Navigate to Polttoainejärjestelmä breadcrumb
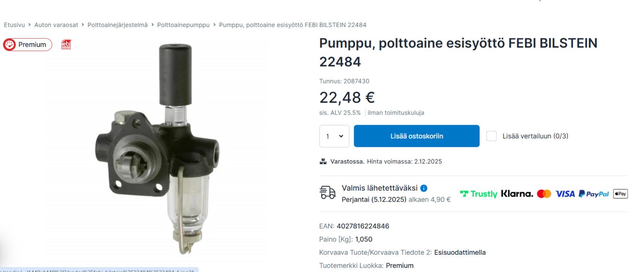644x272 pixels. pyautogui.click(x=118, y=25)
